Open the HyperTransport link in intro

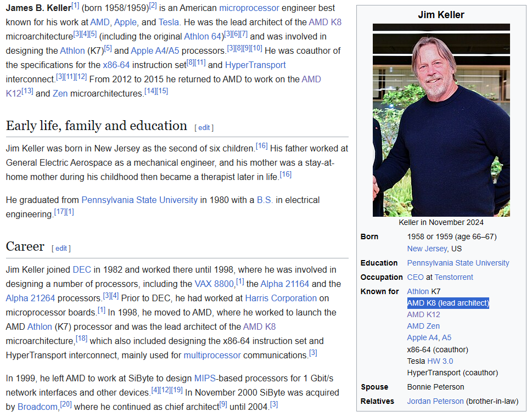(x=255, y=65)
